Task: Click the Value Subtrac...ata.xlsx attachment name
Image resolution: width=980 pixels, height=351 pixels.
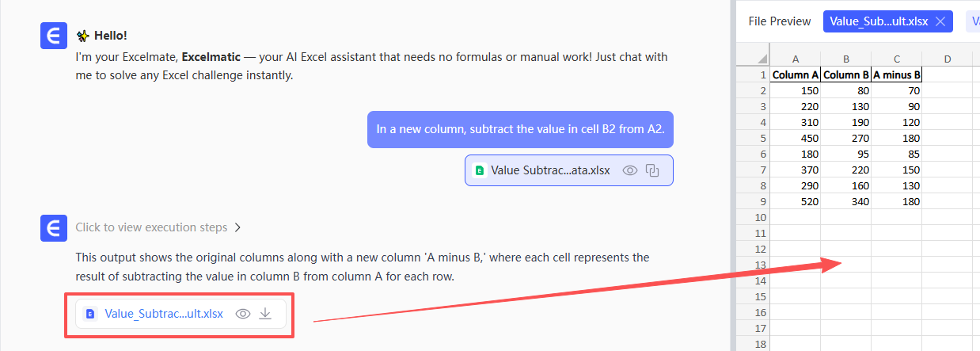Action: (550, 170)
